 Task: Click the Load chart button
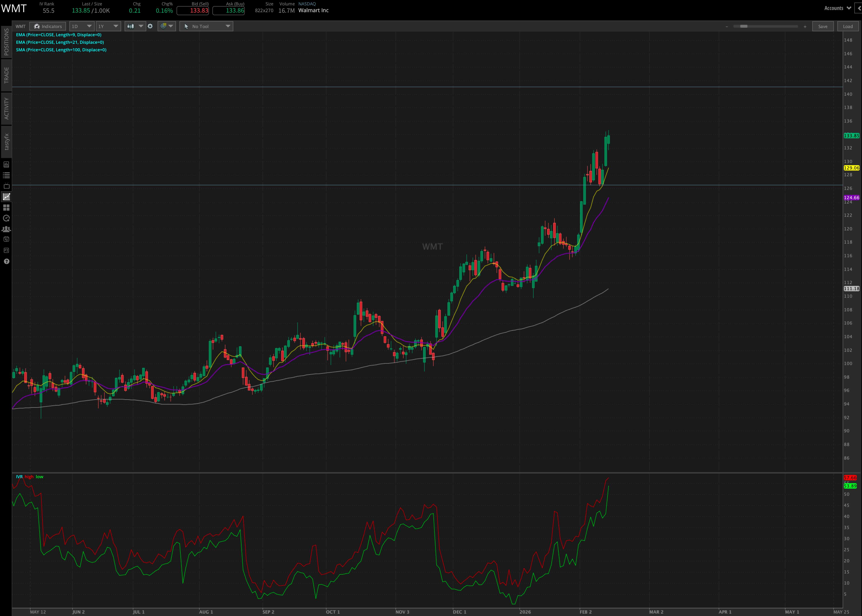click(x=848, y=26)
